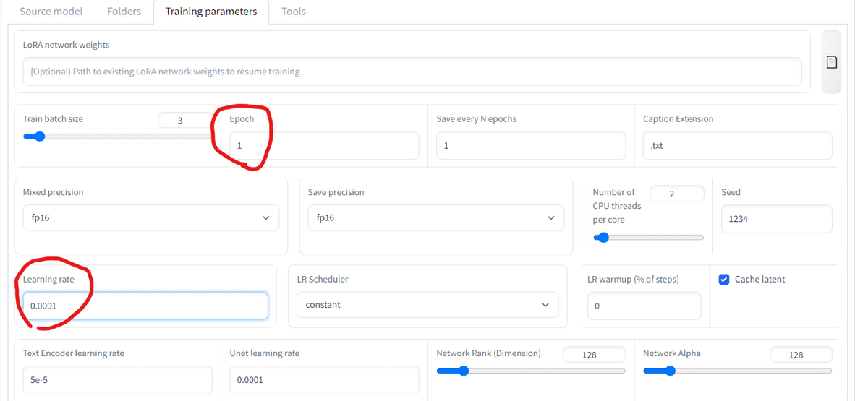Focus the Epoch input field
Image resolution: width=868 pixels, height=401 pixels.
point(324,145)
